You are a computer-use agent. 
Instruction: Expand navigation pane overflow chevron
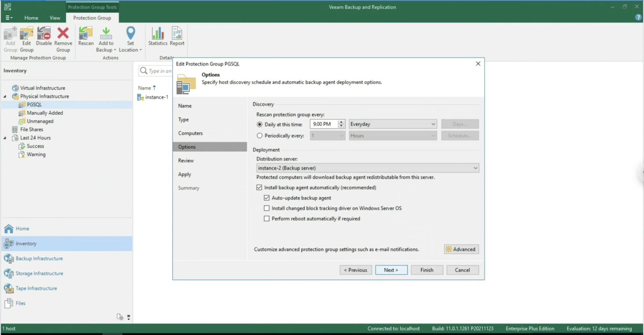tap(129, 317)
